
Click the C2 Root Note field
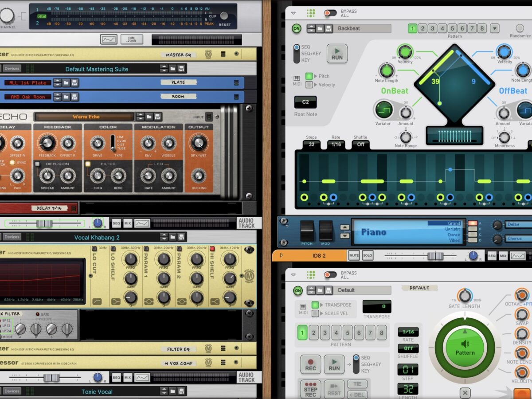(305, 102)
